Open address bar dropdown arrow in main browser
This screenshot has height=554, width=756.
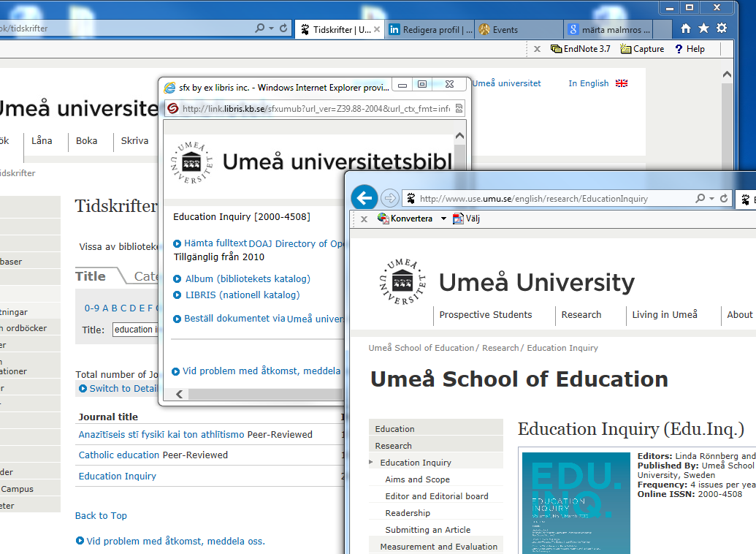click(x=271, y=29)
